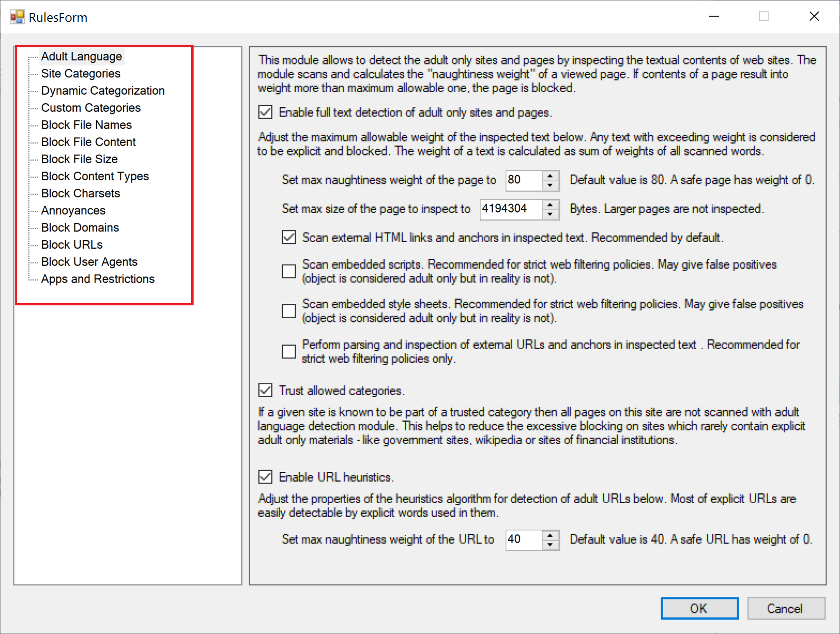The width and height of the screenshot is (840, 634).
Task: Select Block File Names entry
Action: [x=87, y=125]
